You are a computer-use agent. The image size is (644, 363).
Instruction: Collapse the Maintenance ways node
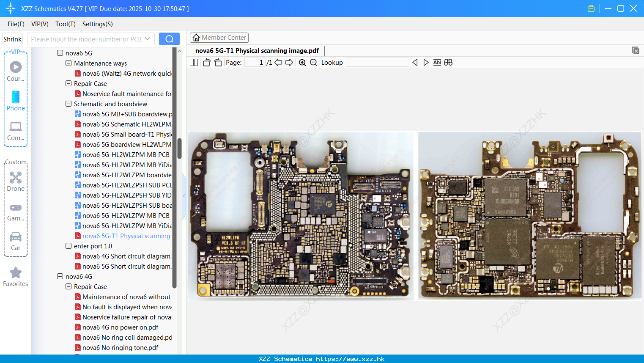pyautogui.click(x=69, y=63)
